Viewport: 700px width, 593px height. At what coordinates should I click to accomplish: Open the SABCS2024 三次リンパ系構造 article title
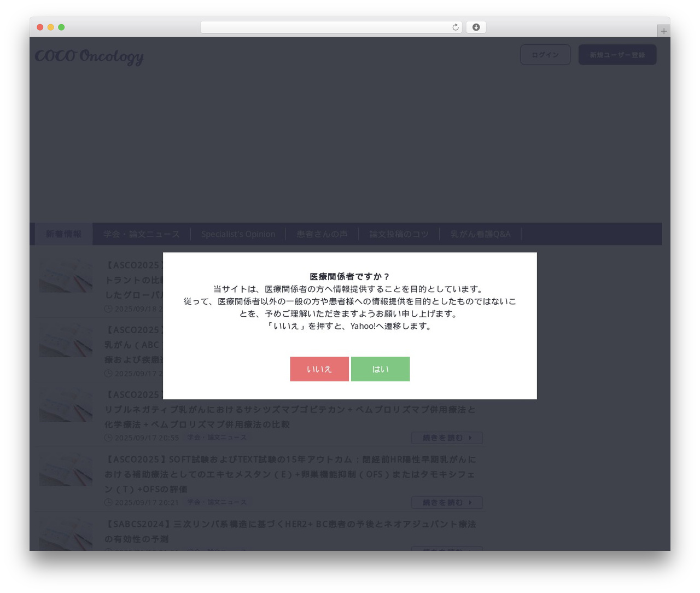[290, 531]
